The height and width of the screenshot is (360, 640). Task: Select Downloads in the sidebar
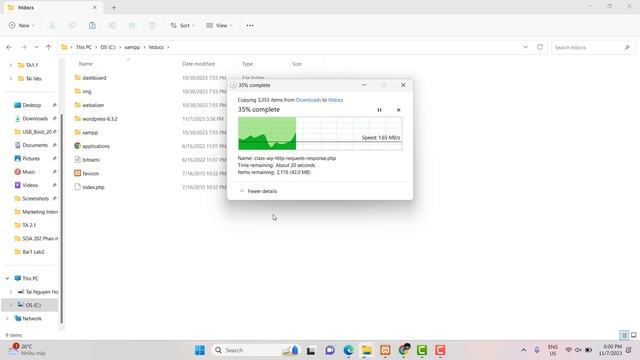point(35,118)
